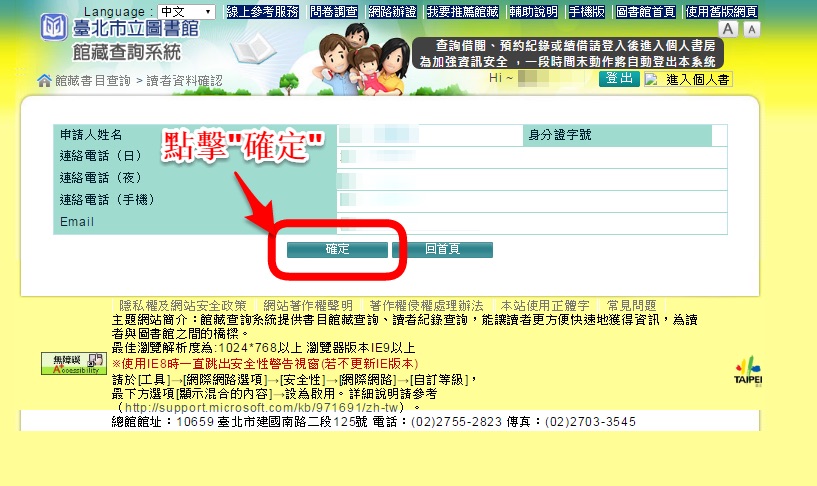Screen dimensions: 817x486
Task: Click the 總館館址 address line
Action: click(374, 421)
